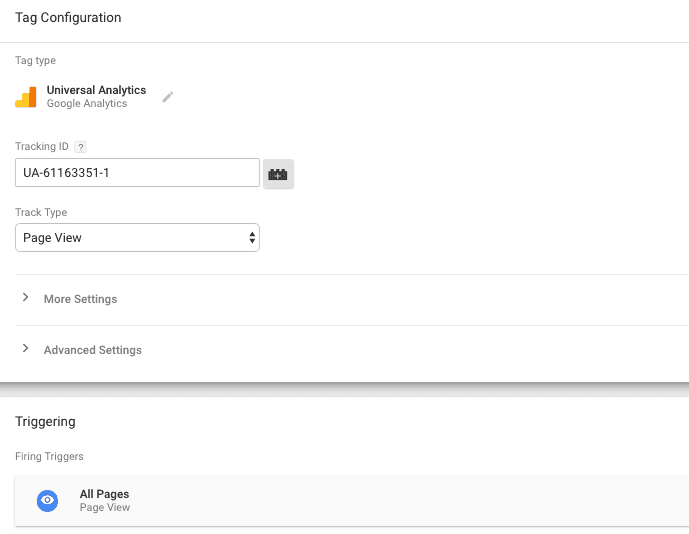Click the Firing Triggers label

pyautogui.click(x=49, y=456)
